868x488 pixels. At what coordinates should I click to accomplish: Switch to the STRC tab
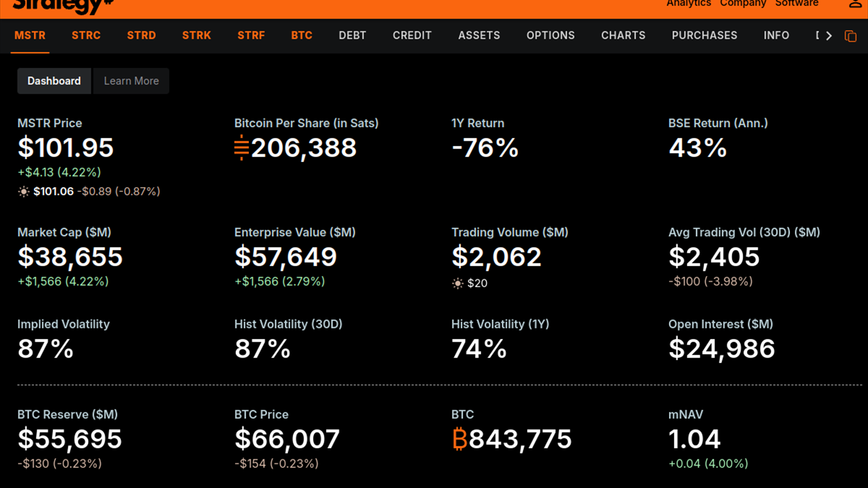click(86, 35)
